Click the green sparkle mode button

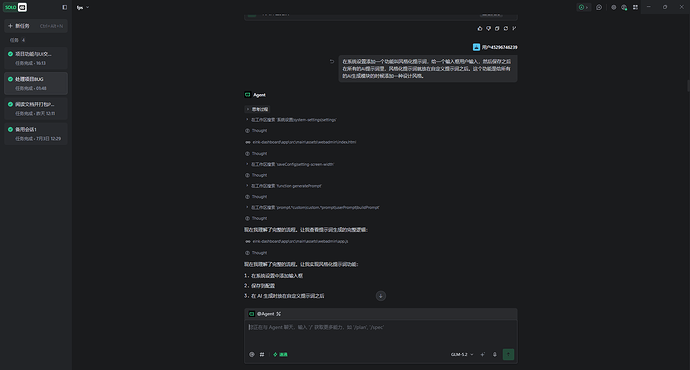point(280,355)
